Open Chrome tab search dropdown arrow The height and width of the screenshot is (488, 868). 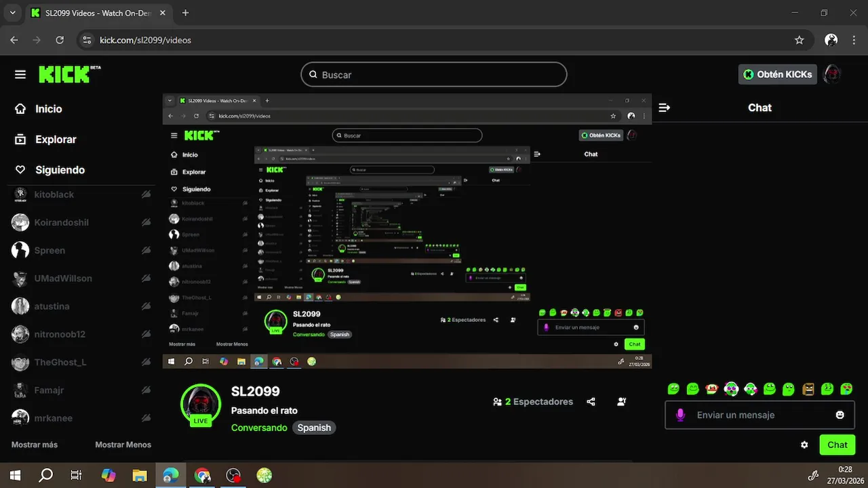pyautogui.click(x=12, y=13)
